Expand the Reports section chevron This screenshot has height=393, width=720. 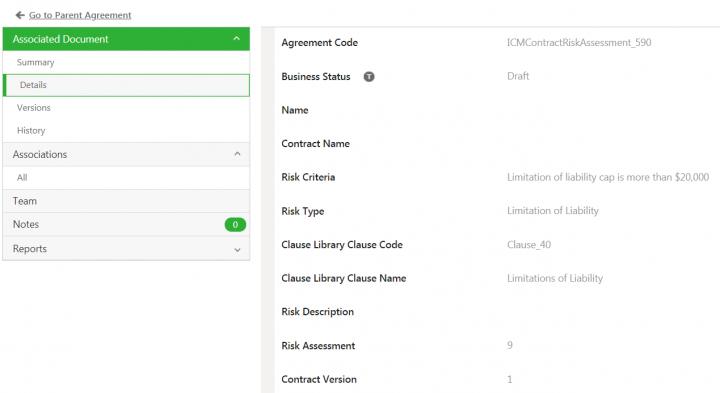pos(237,250)
